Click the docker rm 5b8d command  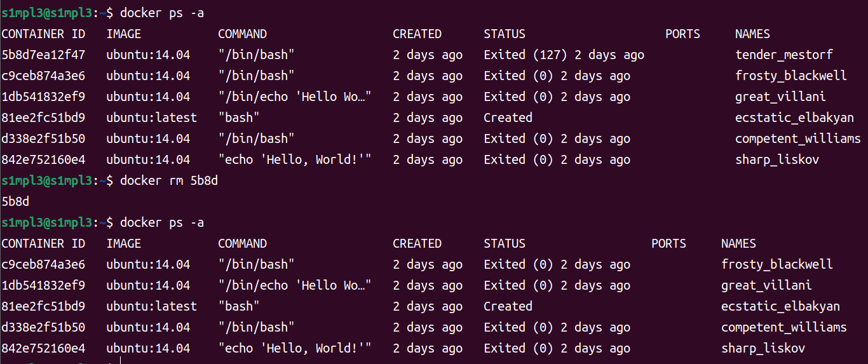point(170,180)
